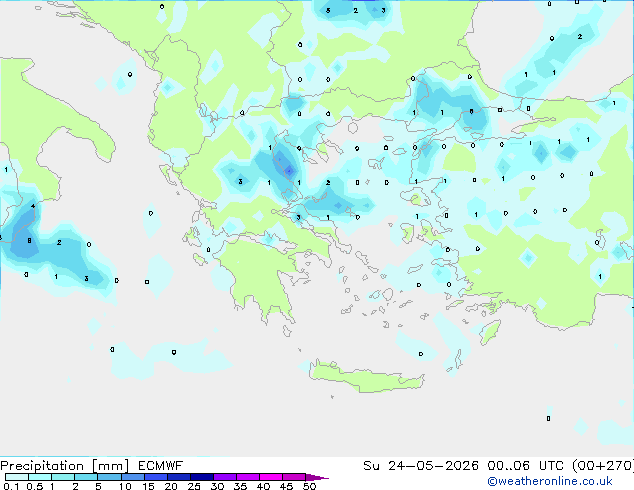Choose the 40–45 mm magenta swatch
Screen dimensions: 634x490
click(x=271, y=477)
